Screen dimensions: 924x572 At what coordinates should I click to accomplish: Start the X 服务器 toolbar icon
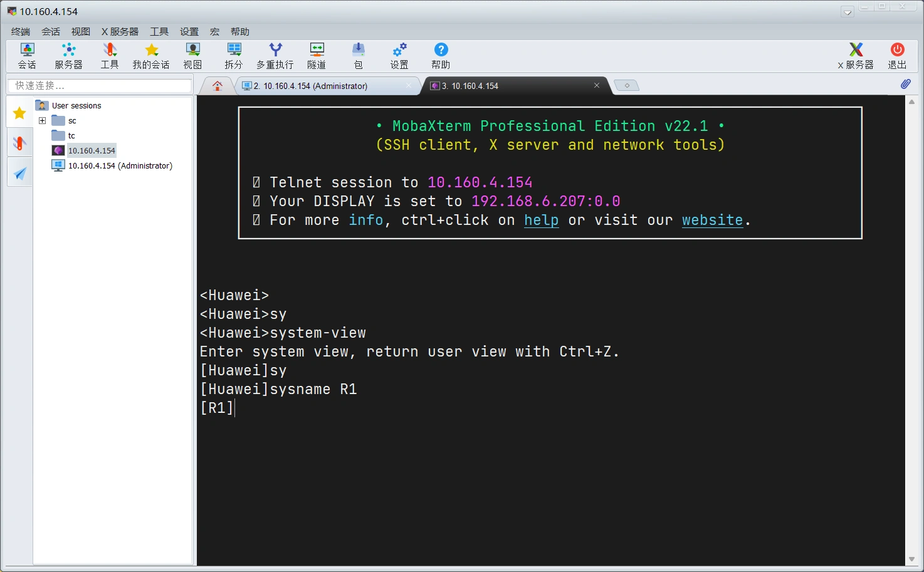[x=856, y=56]
